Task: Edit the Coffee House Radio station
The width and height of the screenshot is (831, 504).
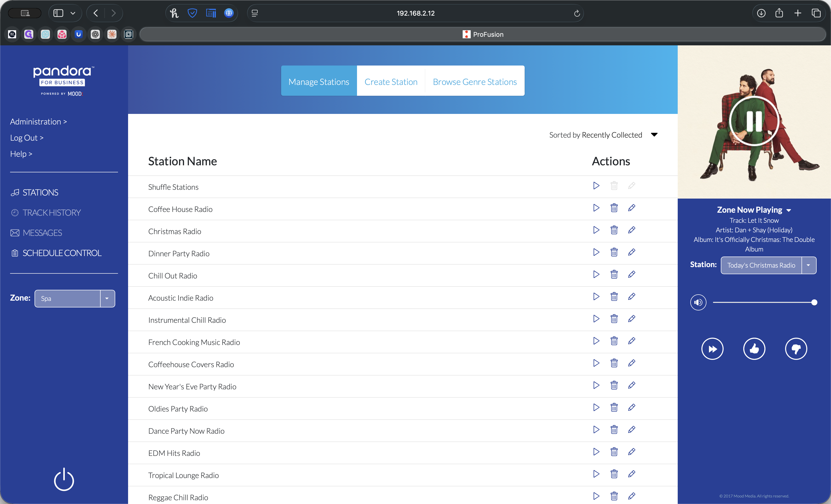Action: tap(631, 208)
